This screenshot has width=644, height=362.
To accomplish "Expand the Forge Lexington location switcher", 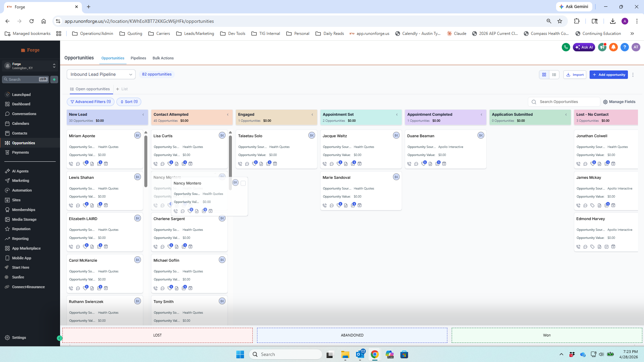I will coord(30,66).
